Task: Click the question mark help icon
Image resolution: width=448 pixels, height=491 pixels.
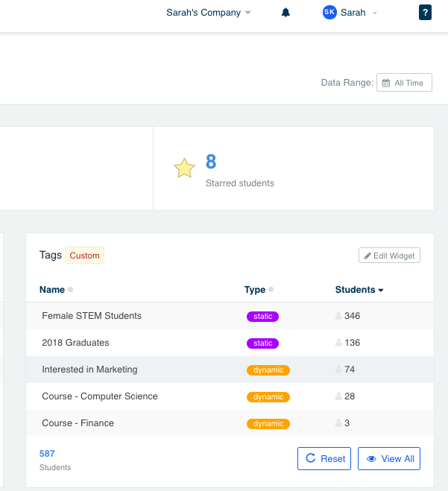Action: 425,13
